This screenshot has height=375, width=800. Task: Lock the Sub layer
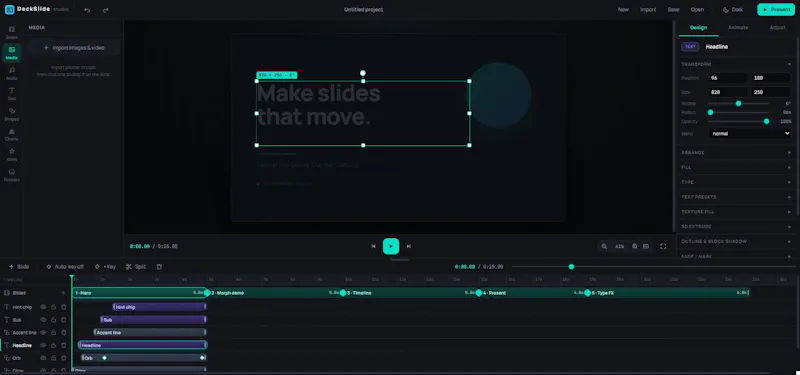tap(54, 320)
